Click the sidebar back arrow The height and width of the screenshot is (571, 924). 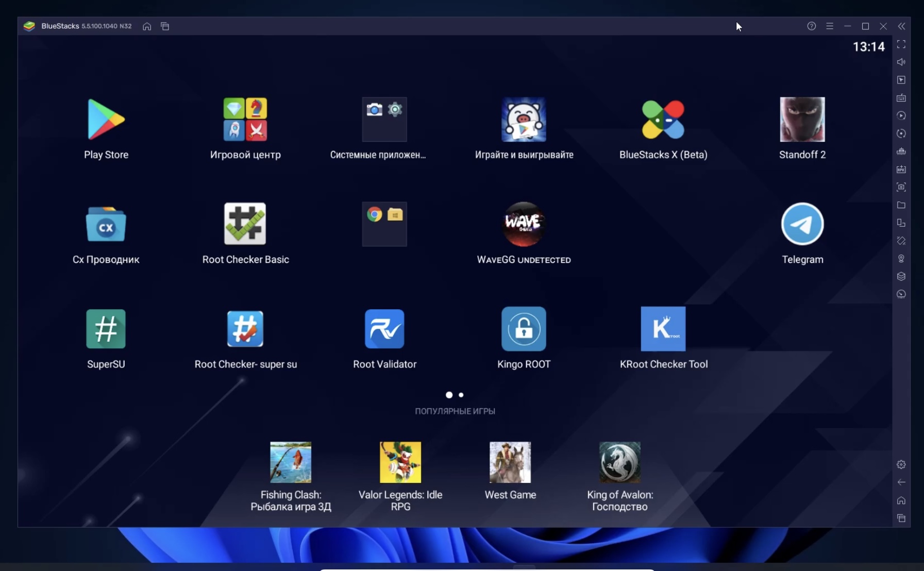(x=901, y=482)
